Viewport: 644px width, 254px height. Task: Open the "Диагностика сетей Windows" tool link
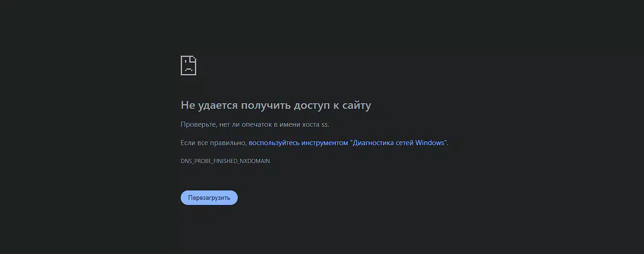tap(348, 143)
